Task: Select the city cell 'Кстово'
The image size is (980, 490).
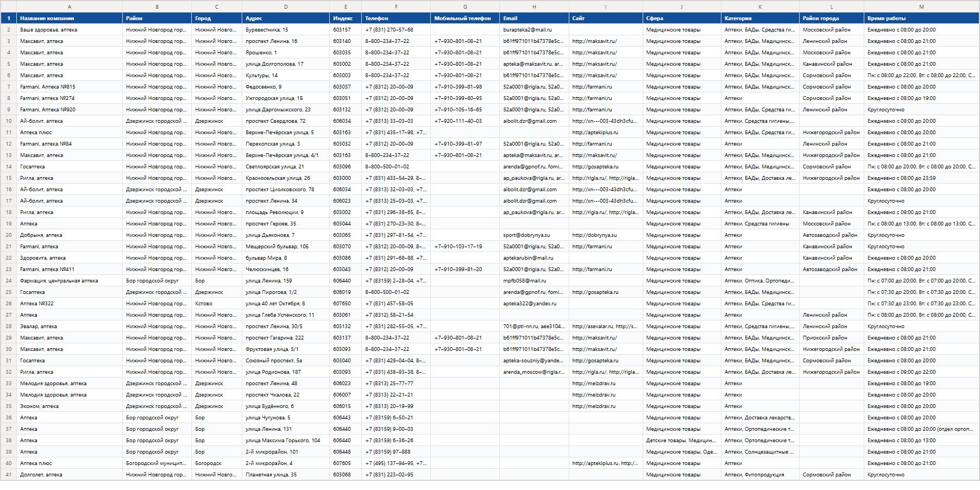Action: [x=217, y=304]
